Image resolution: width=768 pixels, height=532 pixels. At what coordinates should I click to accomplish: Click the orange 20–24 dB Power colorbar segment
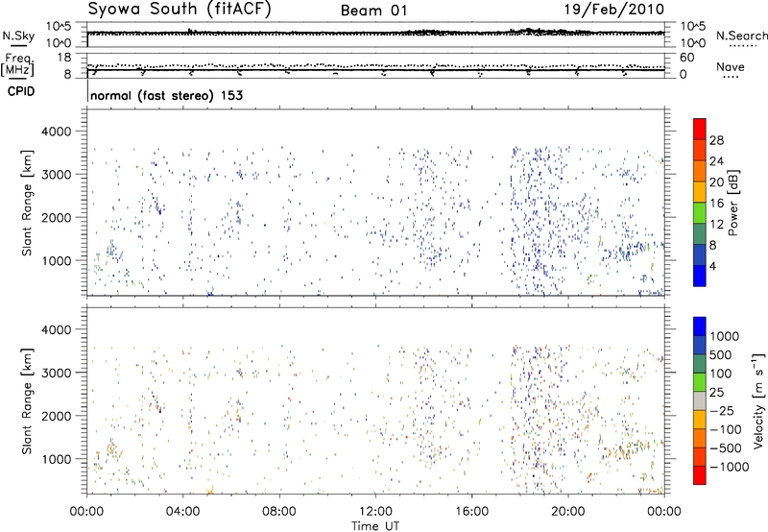pyautogui.click(x=700, y=171)
